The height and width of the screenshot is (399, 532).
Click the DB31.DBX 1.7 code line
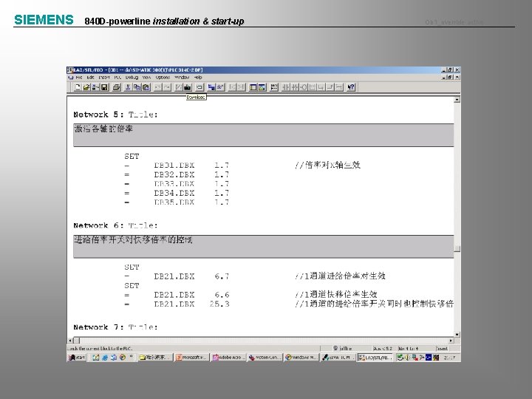177,166
